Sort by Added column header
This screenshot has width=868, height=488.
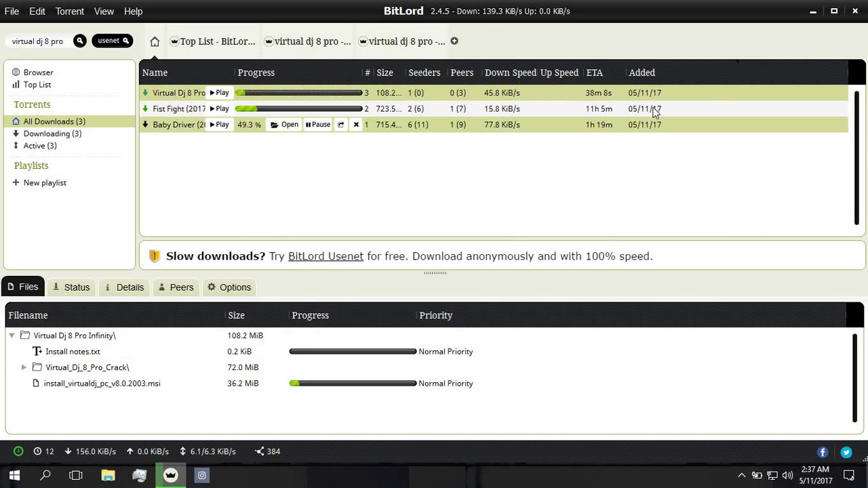(x=642, y=73)
